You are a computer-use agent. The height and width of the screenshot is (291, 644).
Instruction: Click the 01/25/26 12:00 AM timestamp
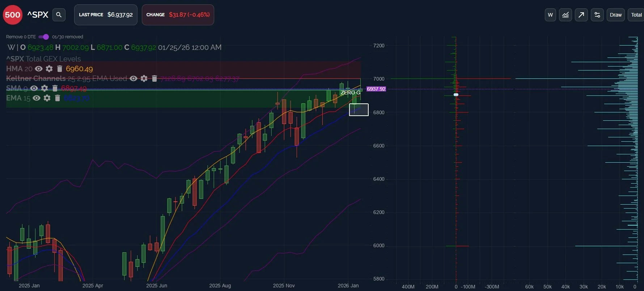(190, 47)
